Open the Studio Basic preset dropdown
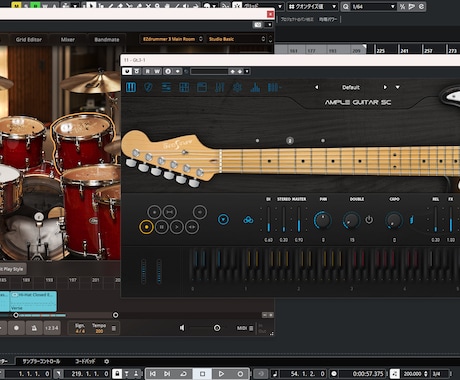 (236, 39)
